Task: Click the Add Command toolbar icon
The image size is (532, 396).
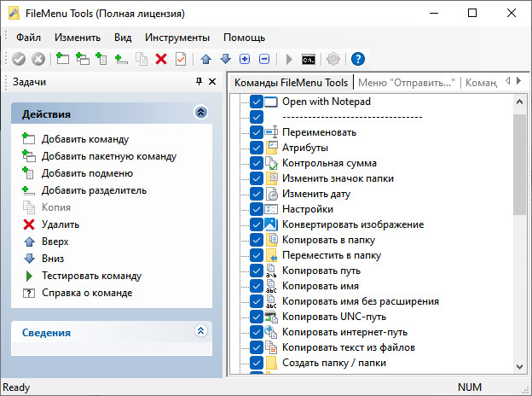Action: tap(62, 59)
